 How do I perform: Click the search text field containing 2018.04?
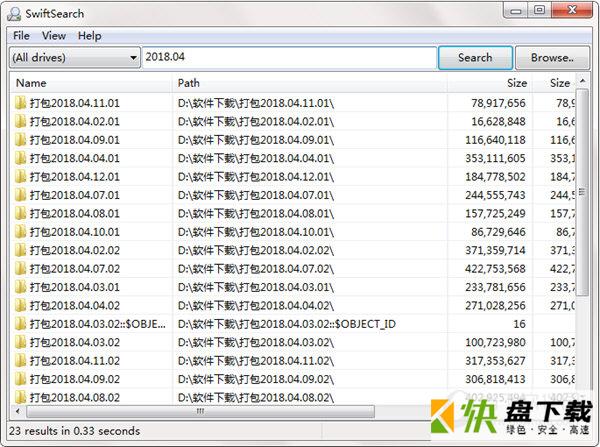289,57
